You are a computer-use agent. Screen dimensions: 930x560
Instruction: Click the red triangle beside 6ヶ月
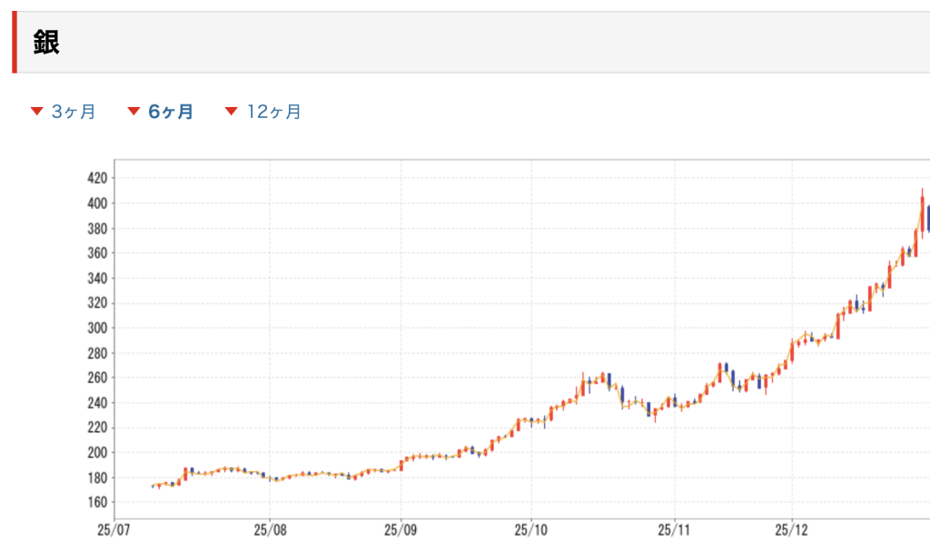134,112
